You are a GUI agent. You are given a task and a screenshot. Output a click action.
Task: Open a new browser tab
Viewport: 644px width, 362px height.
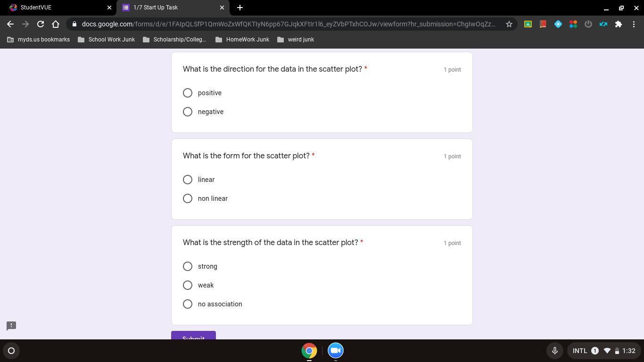(x=240, y=8)
